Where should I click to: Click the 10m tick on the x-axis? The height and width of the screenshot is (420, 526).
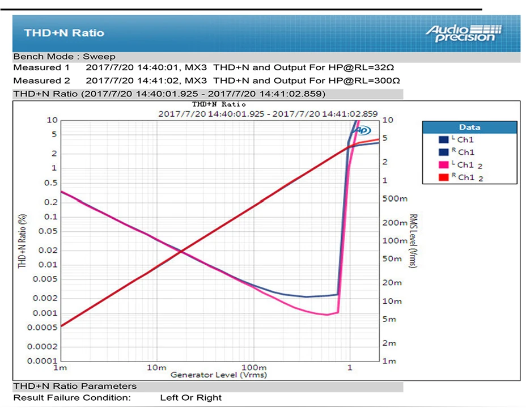156,368
